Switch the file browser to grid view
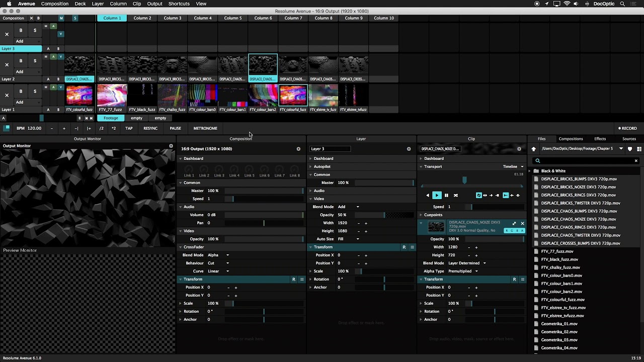The image size is (644, 362). coord(639,149)
